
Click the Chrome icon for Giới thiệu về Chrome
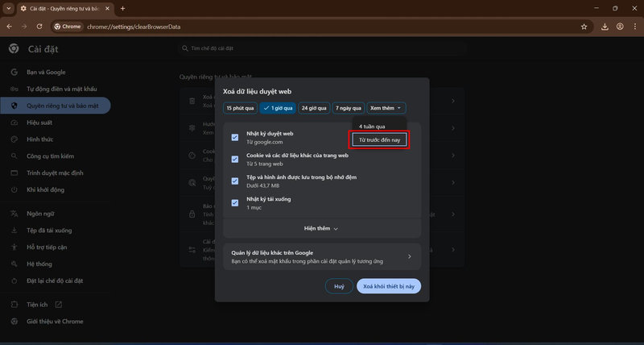pos(14,322)
